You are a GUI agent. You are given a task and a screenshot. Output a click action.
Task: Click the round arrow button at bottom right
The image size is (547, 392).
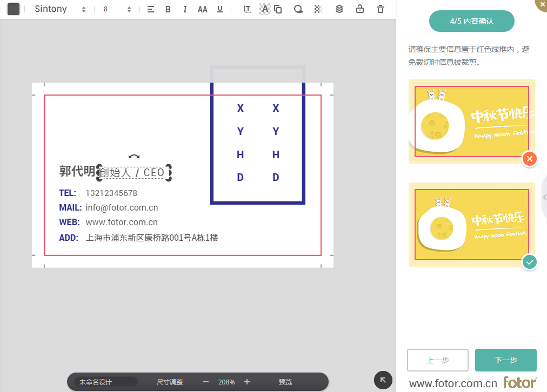tap(383, 380)
